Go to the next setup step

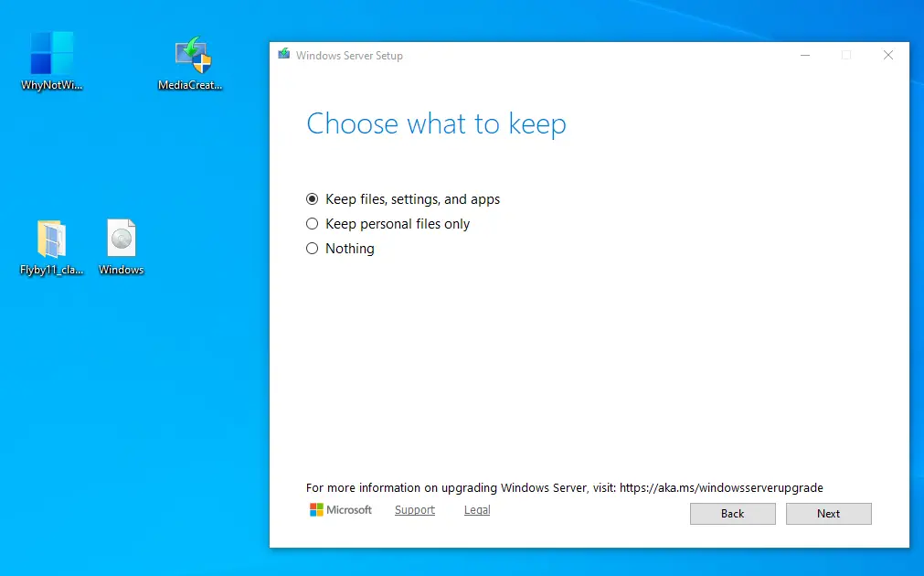pyautogui.click(x=829, y=514)
